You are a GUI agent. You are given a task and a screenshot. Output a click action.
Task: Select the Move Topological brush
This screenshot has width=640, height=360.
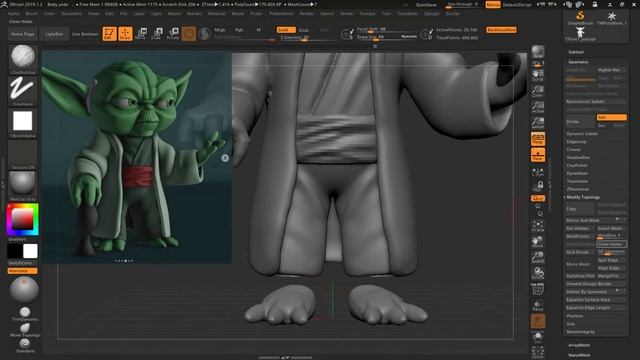click(25, 330)
